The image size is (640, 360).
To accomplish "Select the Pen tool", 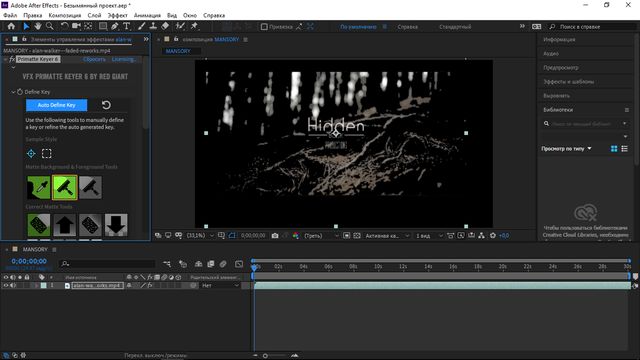I will point(115,26).
